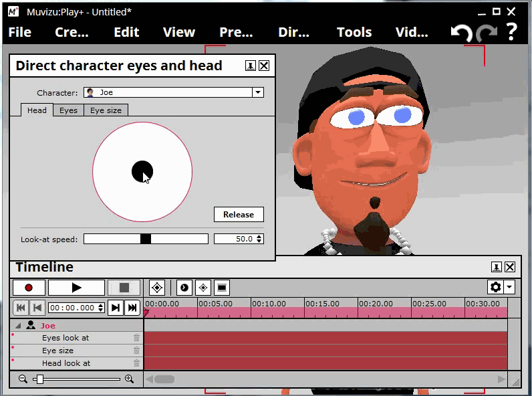Click the timeline zoom slider handle
This screenshot has width=532, height=396.
pyautogui.click(x=40, y=379)
